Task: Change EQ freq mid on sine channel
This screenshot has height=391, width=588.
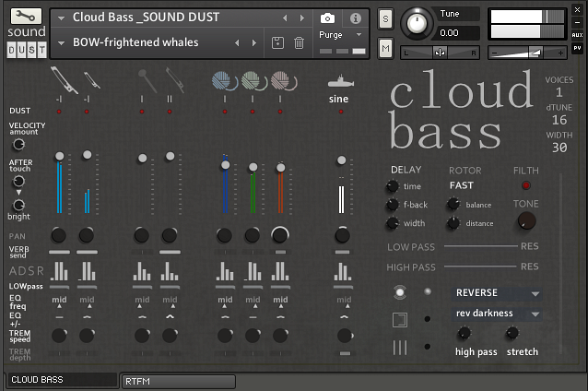Action: pos(344,300)
